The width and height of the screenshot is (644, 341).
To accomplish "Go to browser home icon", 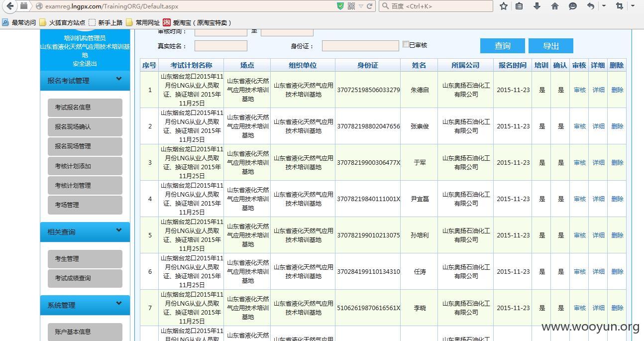I will tap(555, 6).
